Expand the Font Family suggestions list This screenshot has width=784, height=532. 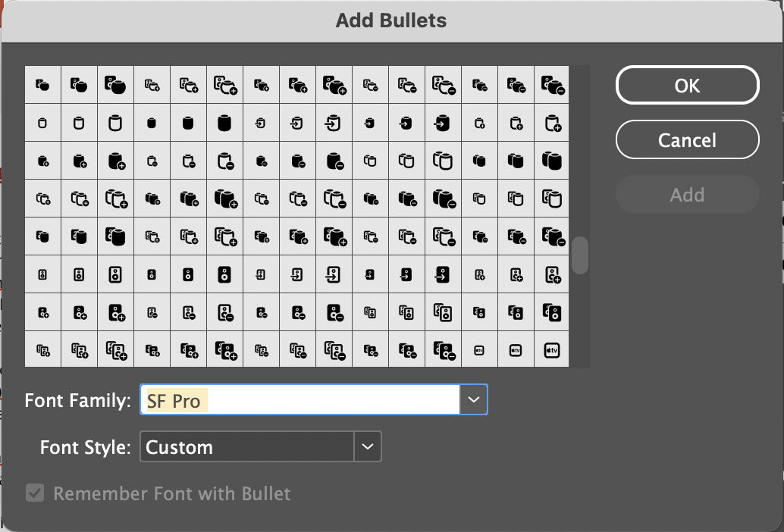(x=473, y=399)
